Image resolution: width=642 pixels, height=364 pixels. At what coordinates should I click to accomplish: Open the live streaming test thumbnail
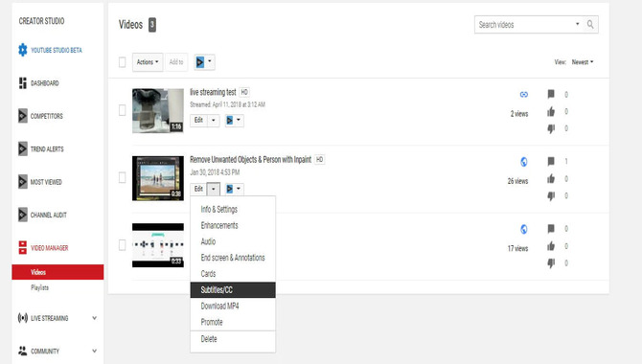158,110
